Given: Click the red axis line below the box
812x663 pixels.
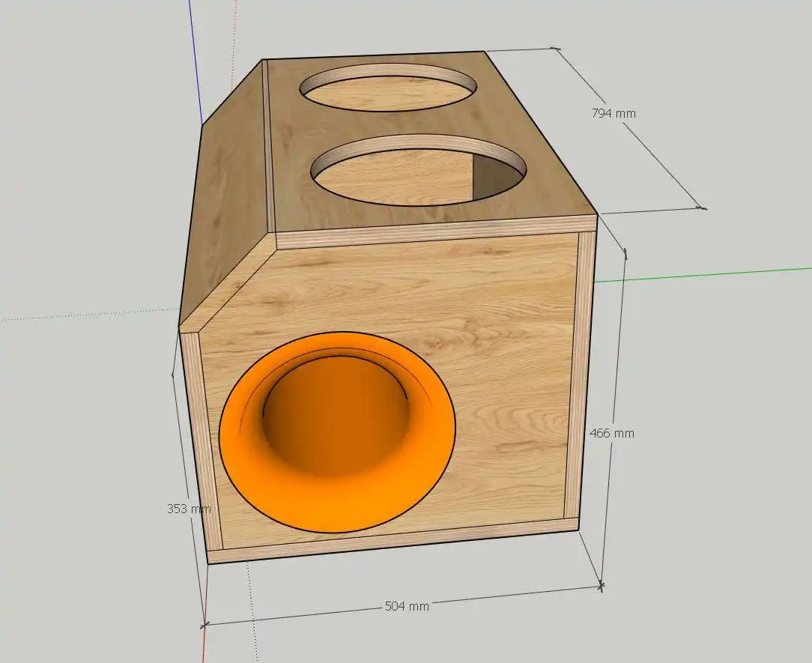Looking at the screenshot, I should pyautogui.click(x=204, y=644).
